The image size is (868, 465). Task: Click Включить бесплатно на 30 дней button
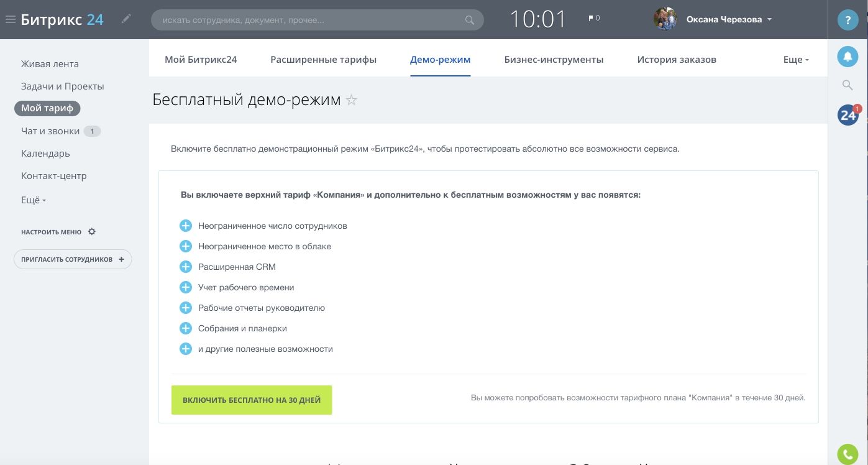click(x=252, y=400)
